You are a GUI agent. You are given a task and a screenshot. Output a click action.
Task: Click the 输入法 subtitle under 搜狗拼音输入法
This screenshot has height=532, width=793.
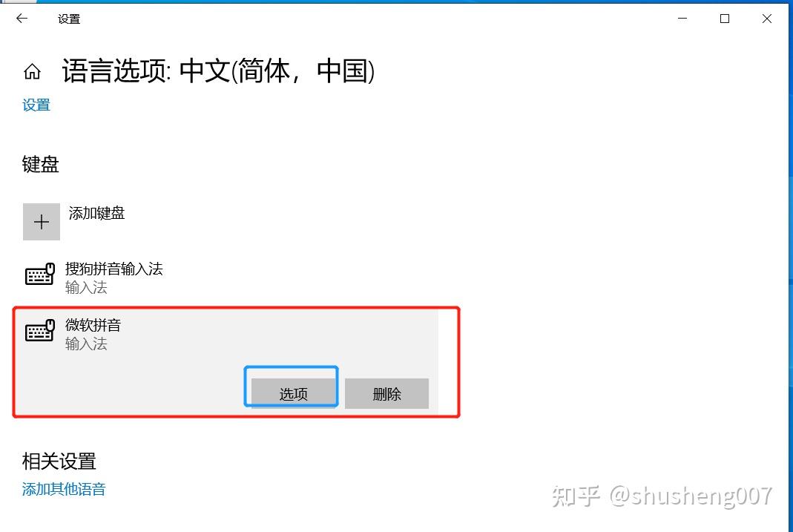pyautogui.click(x=86, y=288)
